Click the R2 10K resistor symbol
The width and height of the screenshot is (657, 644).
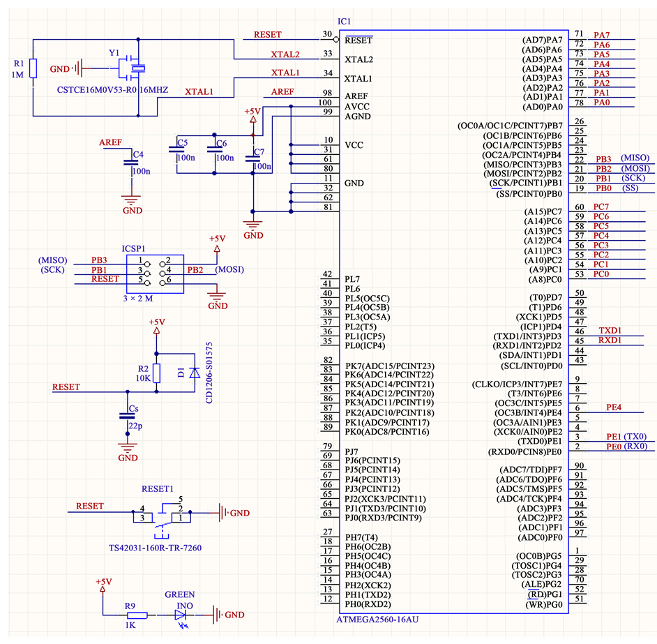157,374
